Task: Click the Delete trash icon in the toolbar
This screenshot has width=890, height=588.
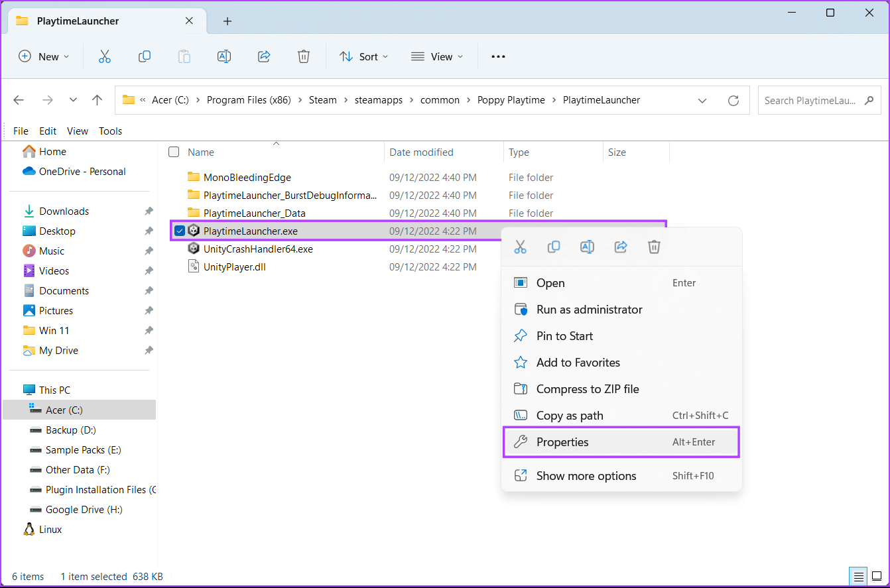Action: pos(304,56)
